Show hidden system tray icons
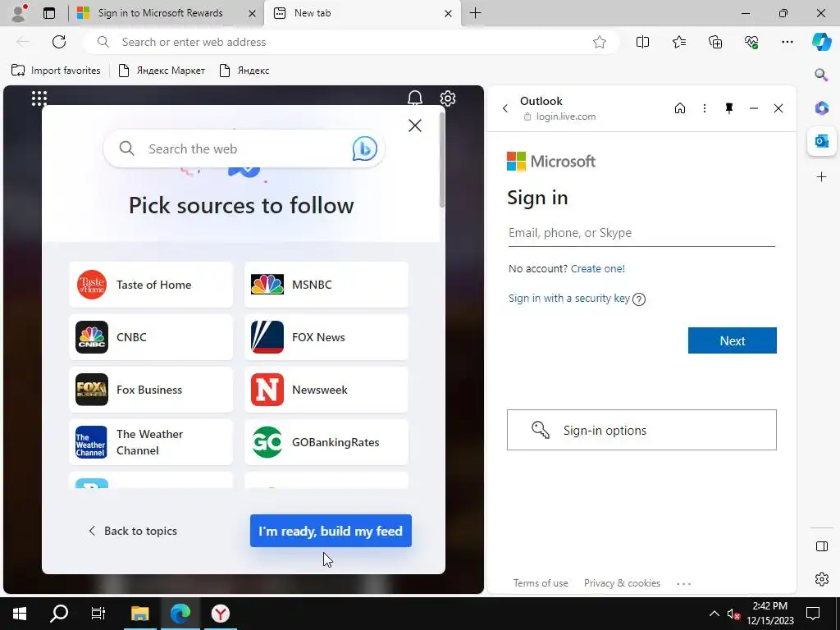 coord(714,614)
